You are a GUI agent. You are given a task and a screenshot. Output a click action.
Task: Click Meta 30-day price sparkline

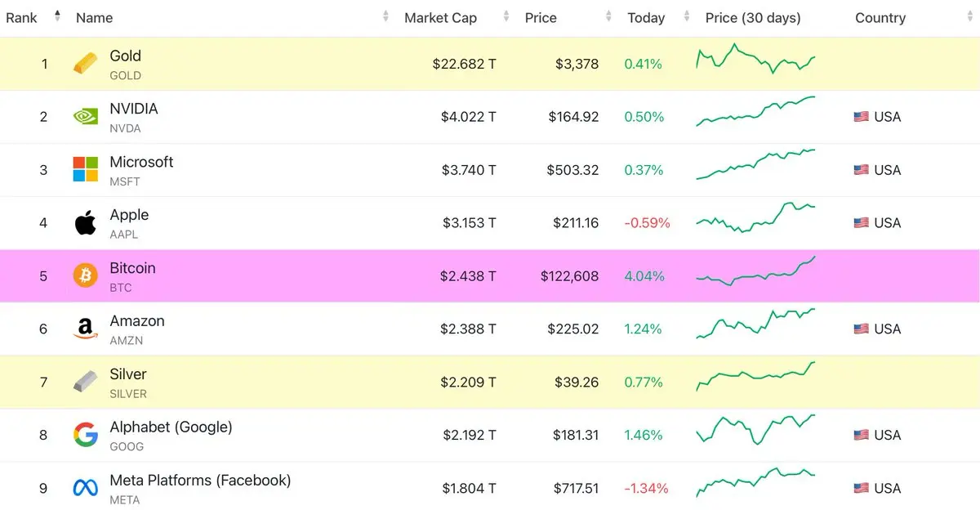point(755,483)
